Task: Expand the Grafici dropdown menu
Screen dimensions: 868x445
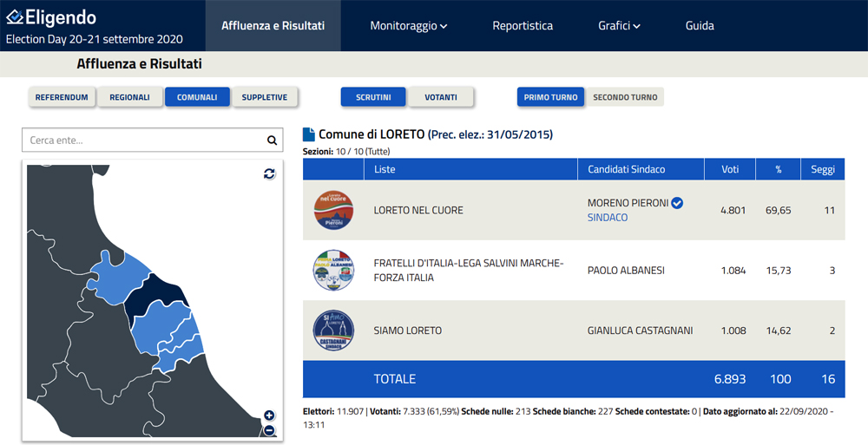Action: [619, 26]
